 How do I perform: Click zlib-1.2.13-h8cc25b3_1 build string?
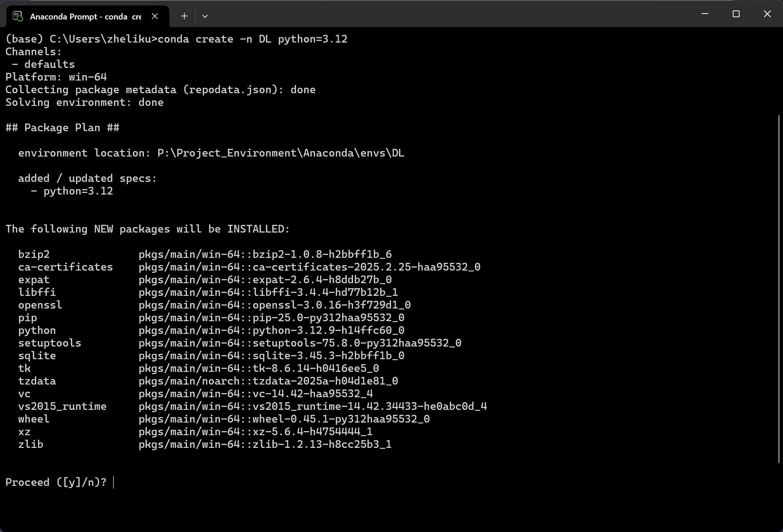point(322,444)
